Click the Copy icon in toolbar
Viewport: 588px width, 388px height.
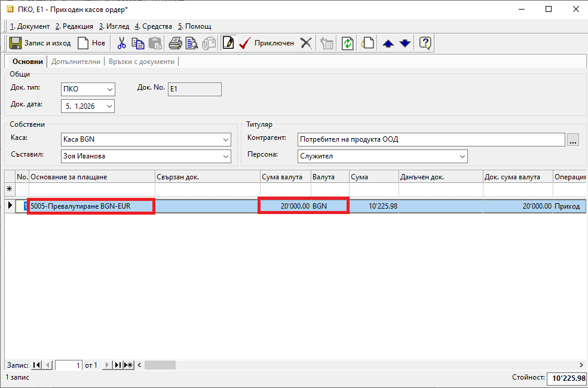point(138,43)
